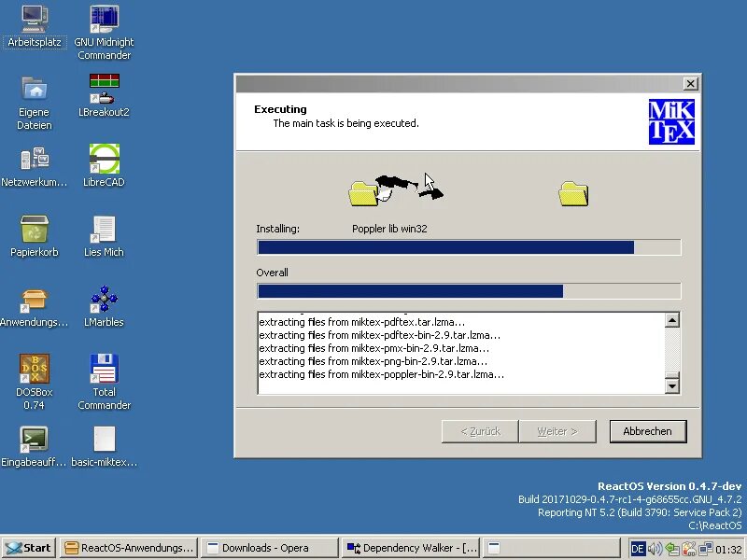Switch to the untitled installer taskbar button
Screen dimensions: 747x560
pos(552,548)
